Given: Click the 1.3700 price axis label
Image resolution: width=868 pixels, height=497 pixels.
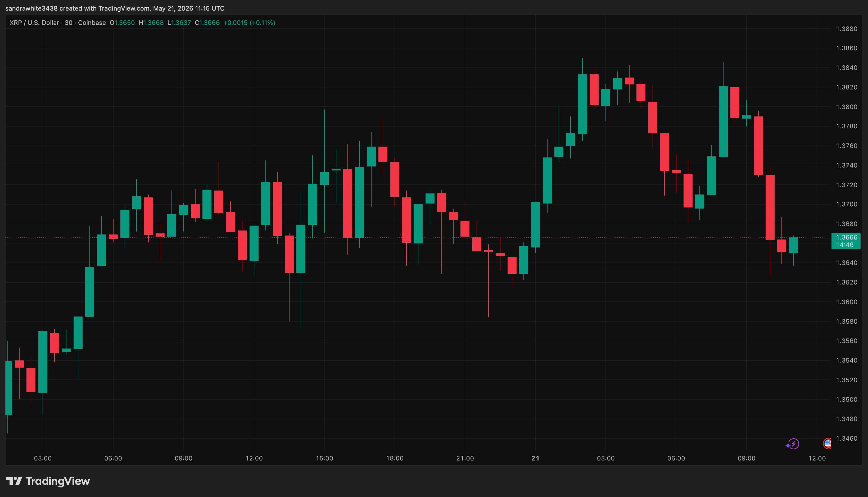Looking at the screenshot, I should click(847, 204).
